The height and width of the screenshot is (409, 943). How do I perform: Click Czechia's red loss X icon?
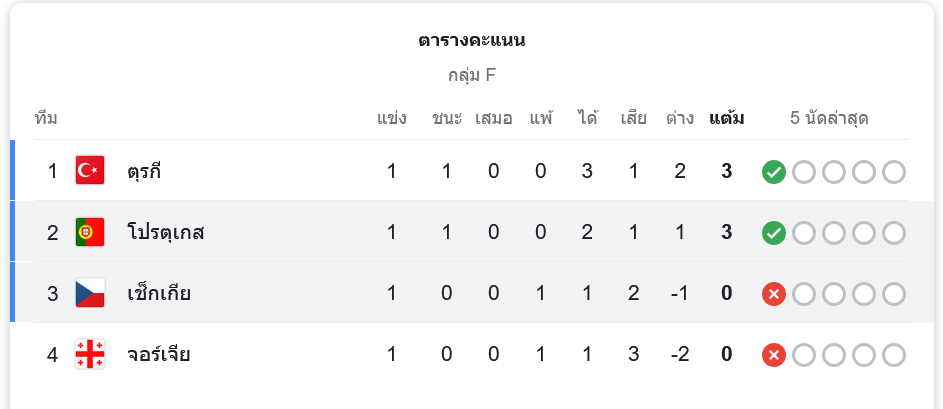click(x=774, y=294)
